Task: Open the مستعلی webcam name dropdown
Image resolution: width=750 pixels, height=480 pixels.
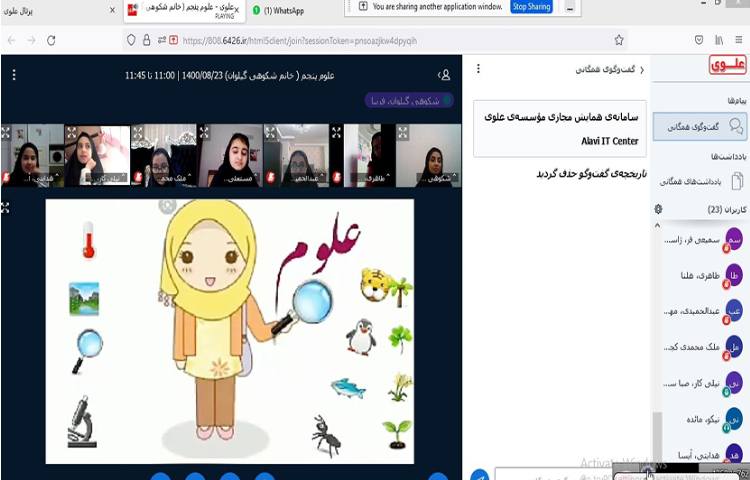Action: point(241,178)
